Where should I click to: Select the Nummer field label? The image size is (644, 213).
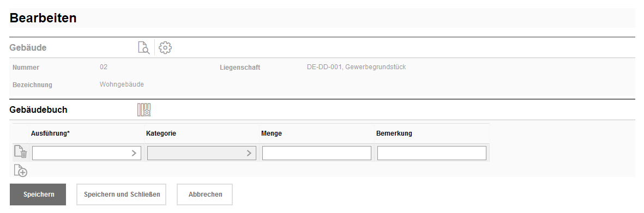click(x=26, y=68)
